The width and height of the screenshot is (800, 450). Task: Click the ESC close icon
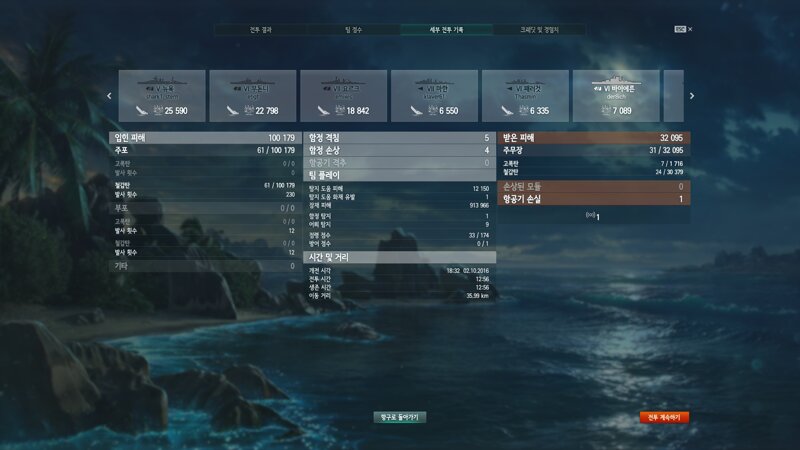[683, 30]
